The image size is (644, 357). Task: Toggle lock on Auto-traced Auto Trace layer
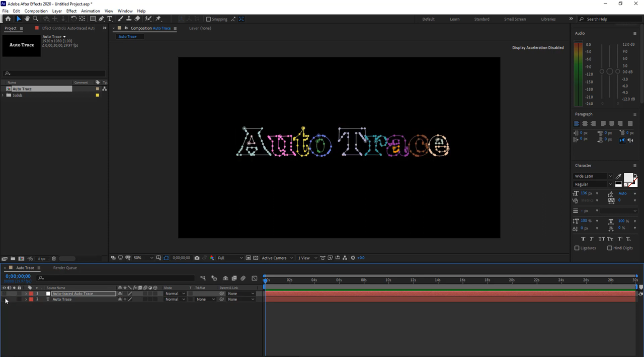coord(20,294)
